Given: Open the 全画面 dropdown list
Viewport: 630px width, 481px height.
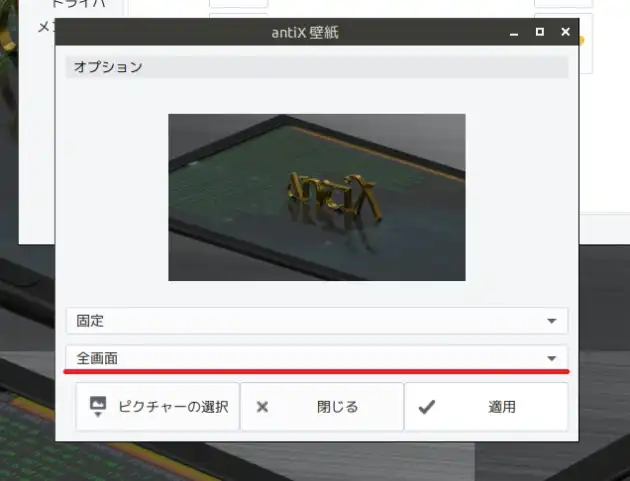Looking at the screenshot, I should pos(316,358).
